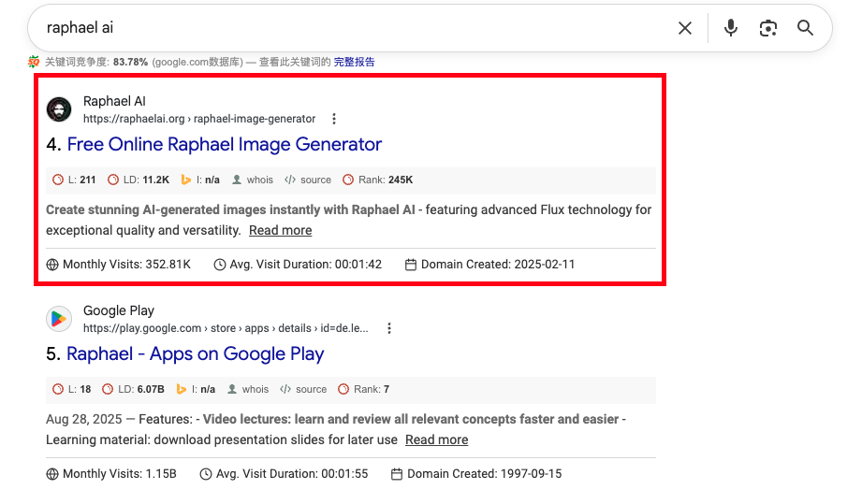
Task: View source for the Raphael AI result
Action: click(308, 180)
